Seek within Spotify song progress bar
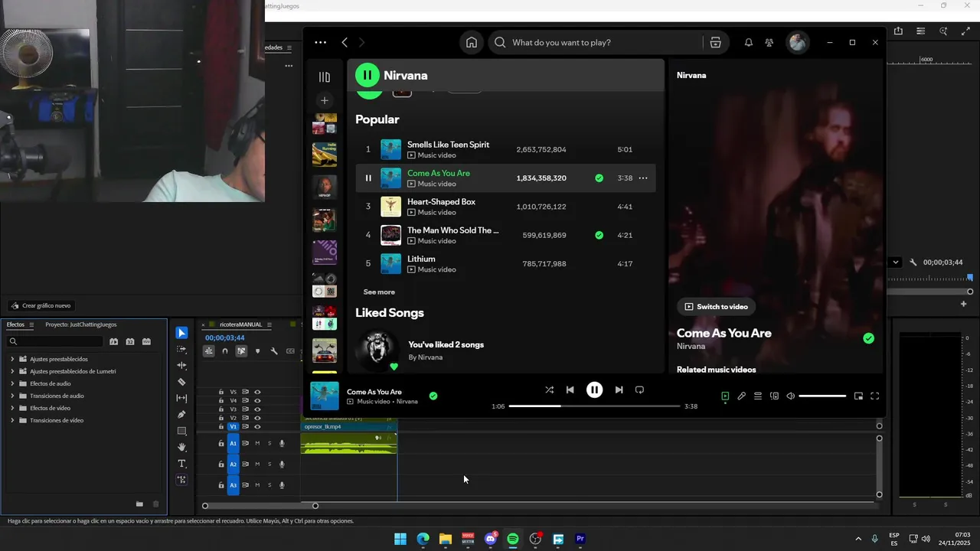This screenshot has width=980, height=551. click(x=594, y=406)
